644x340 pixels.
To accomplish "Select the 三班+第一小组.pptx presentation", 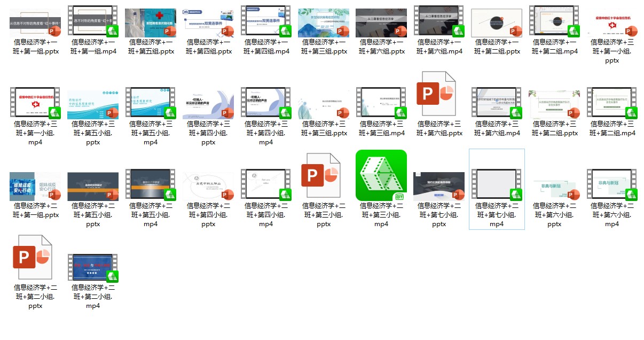I will point(612,23).
